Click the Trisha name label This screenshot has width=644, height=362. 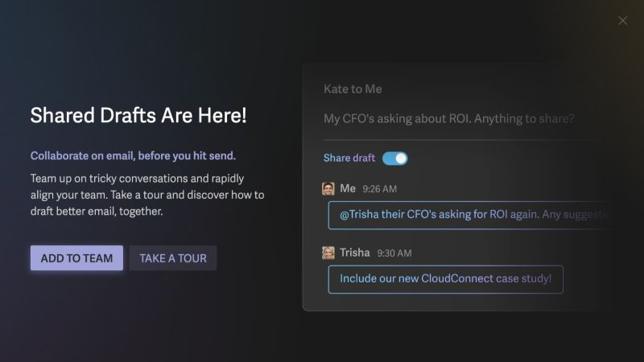click(x=355, y=253)
